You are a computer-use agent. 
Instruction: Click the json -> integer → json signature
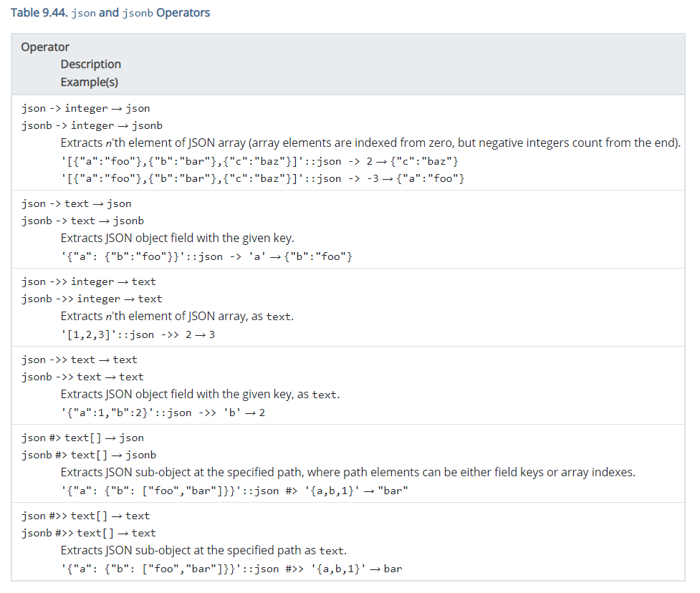[x=86, y=108]
